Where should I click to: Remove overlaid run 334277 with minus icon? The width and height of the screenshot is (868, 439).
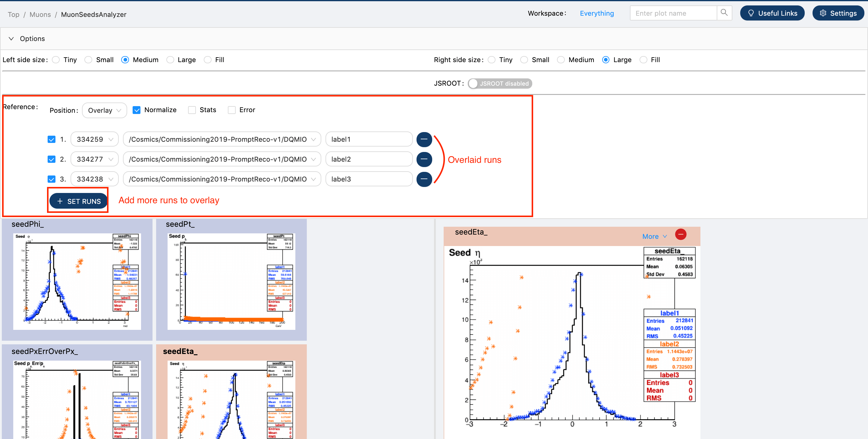424,159
